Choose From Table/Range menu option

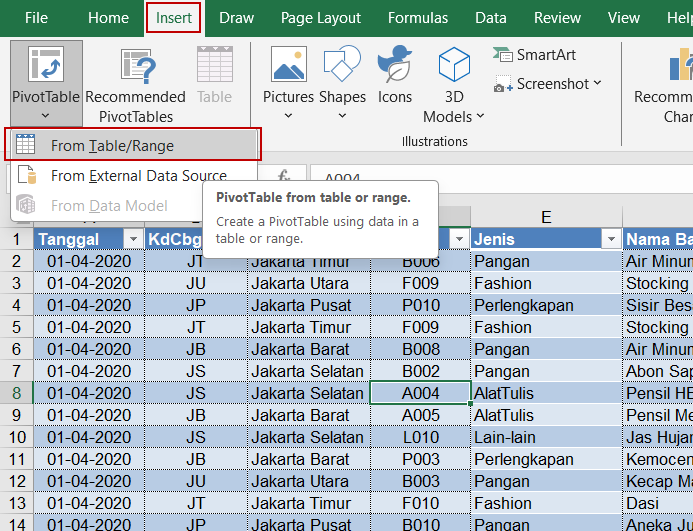pyautogui.click(x=112, y=145)
